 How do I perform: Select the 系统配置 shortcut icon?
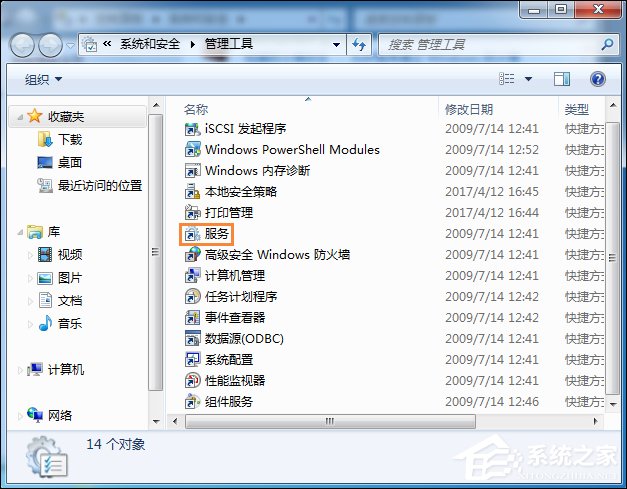coord(192,359)
